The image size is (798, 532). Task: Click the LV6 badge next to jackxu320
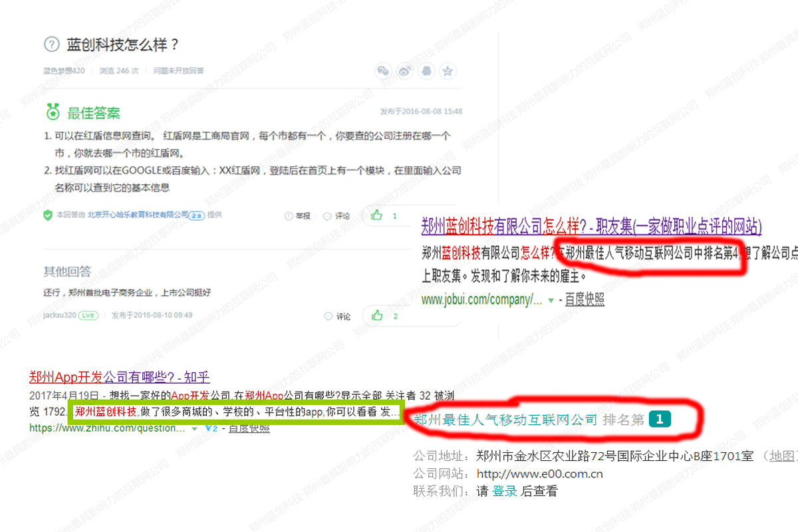click(x=88, y=316)
